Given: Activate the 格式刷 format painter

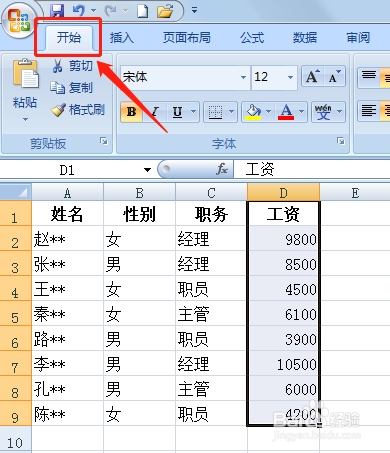Looking at the screenshot, I should [x=78, y=110].
